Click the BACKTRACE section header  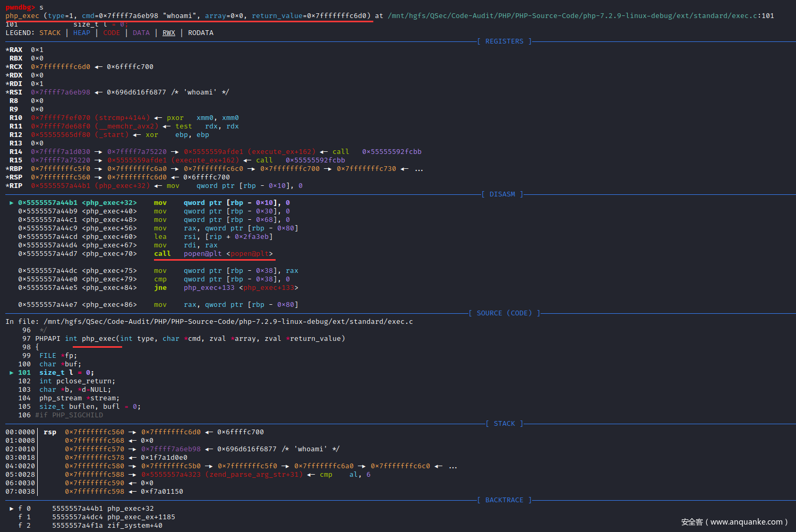coord(504,500)
